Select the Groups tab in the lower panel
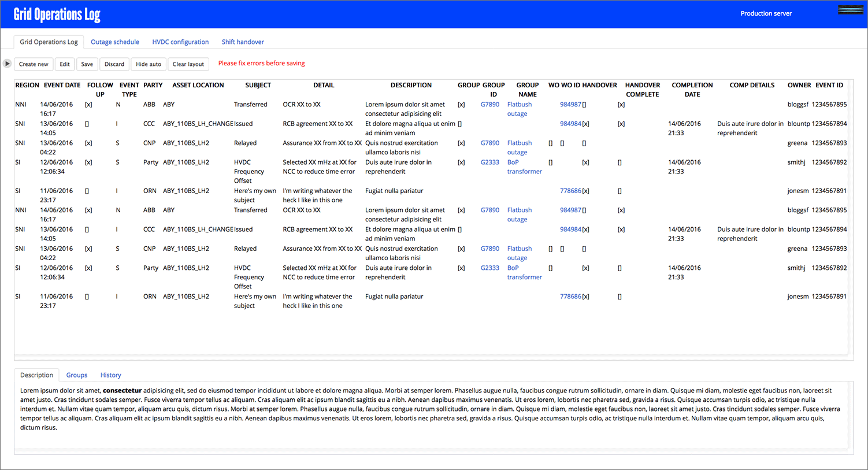Viewport: 868px width, 470px height. click(77, 375)
